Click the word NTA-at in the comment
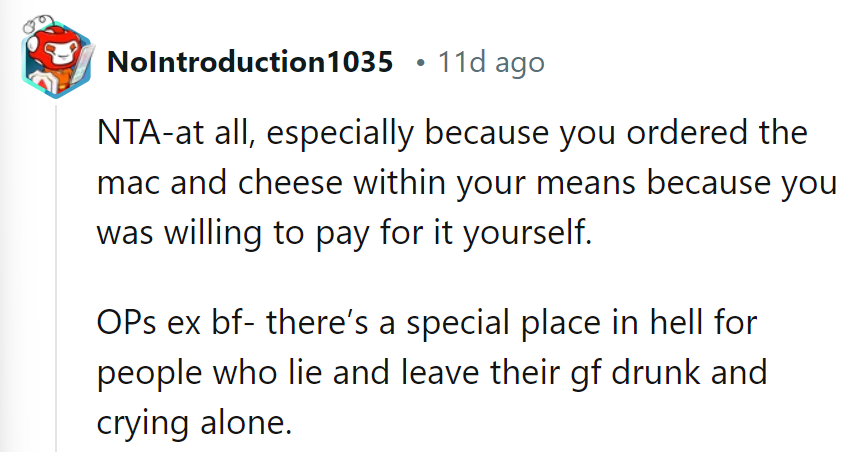The height and width of the screenshot is (452, 858). tap(146, 134)
